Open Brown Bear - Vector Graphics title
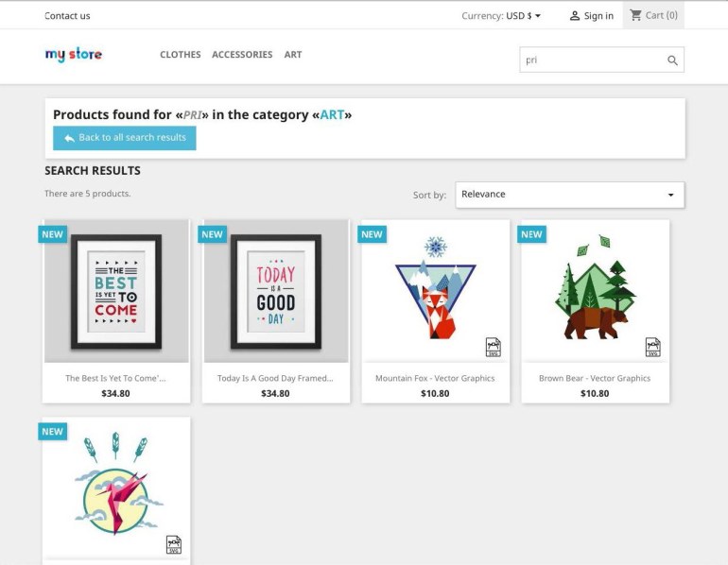Image resolution: width=728 pixels, height=565 pixels. point(595,378)
